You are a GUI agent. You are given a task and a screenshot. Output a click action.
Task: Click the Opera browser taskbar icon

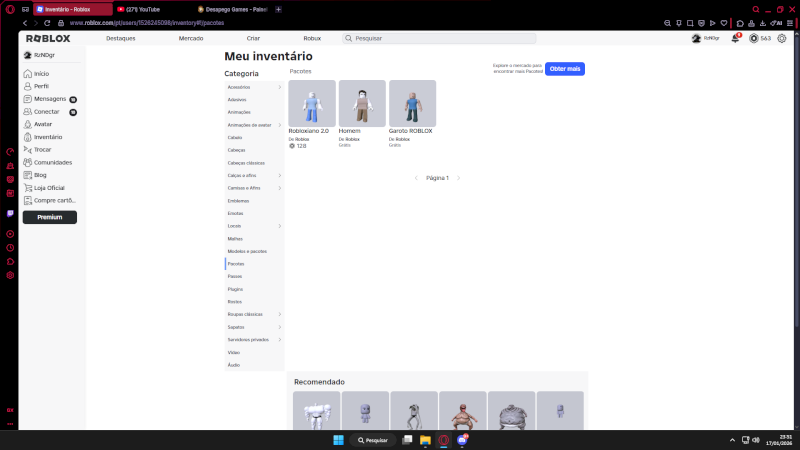[443, 440]
